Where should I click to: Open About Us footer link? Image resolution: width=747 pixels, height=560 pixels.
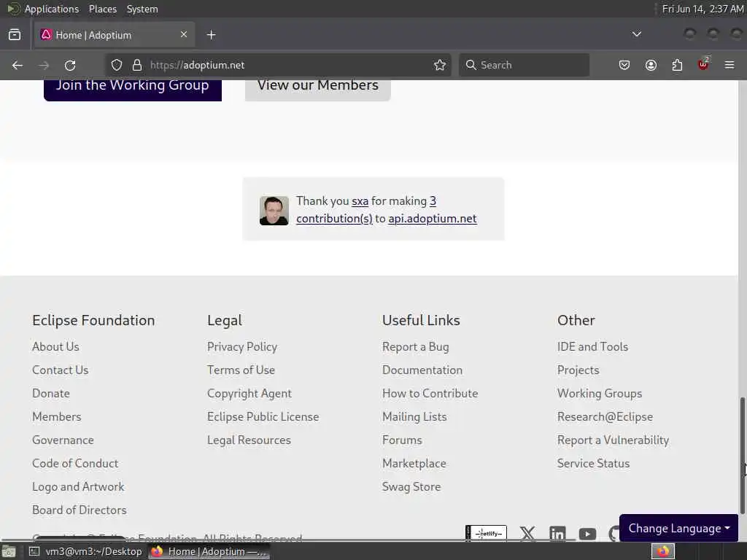(55, 346)
